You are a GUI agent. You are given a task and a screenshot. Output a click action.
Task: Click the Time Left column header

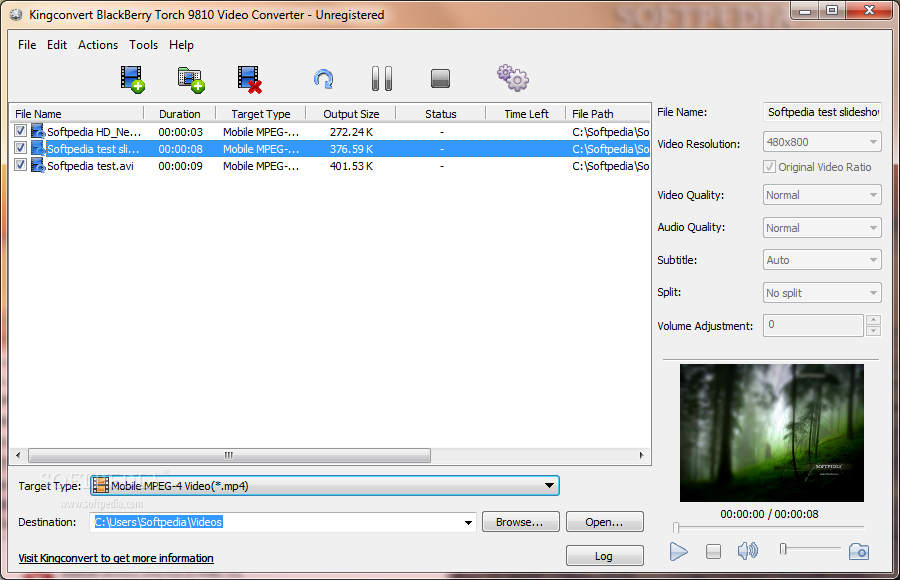[x=526, y=114]
